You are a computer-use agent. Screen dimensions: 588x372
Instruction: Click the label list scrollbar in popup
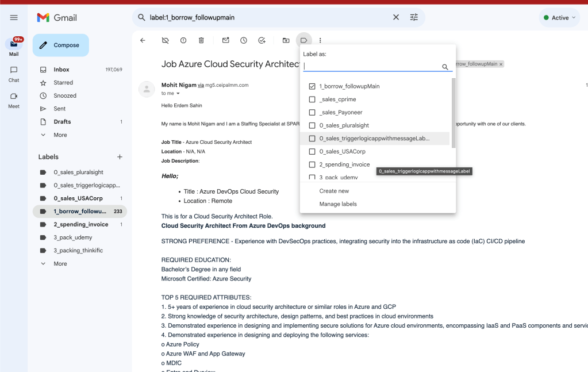[x=454, y=113]
